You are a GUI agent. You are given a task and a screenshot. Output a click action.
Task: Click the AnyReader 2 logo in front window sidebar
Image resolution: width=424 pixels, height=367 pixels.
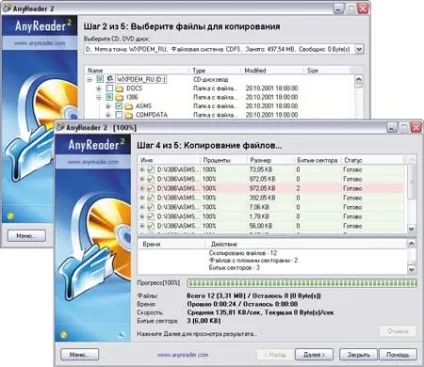pos(97,145)
